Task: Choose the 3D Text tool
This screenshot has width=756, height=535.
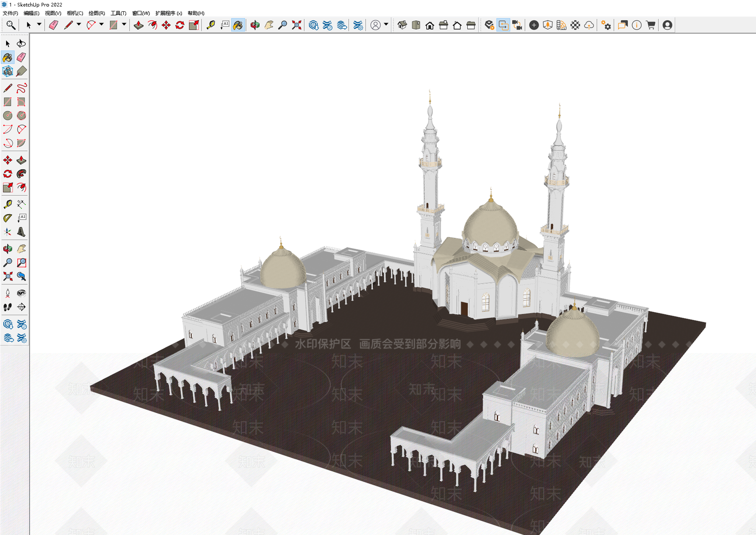Action: [21, 232]
